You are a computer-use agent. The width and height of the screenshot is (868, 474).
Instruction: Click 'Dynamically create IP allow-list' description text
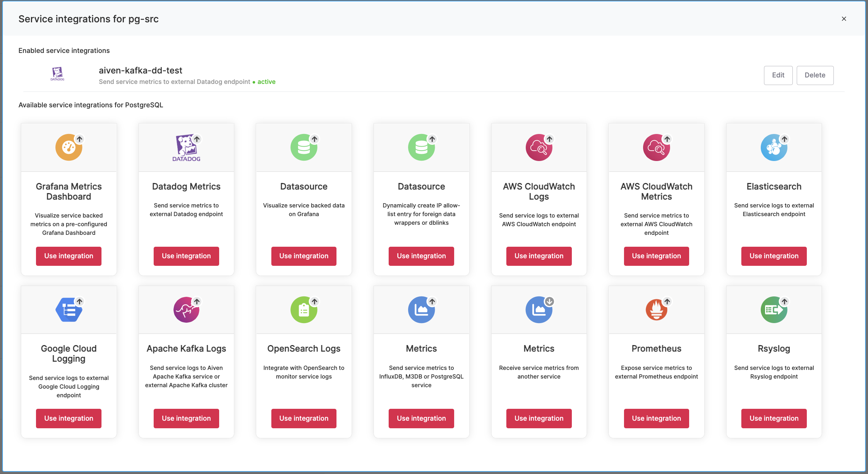pos(421,214)
